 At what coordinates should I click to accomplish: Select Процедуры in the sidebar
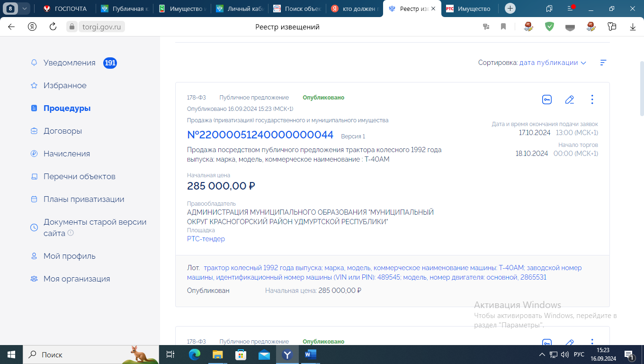pyautogui.click(x=67, y=108)
